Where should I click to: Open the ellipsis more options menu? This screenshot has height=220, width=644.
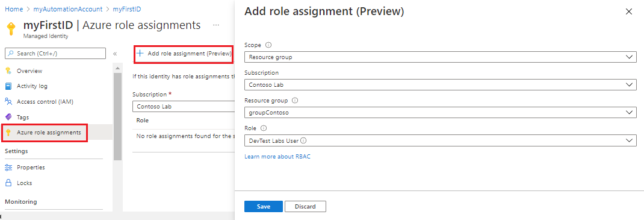point(216,25)
